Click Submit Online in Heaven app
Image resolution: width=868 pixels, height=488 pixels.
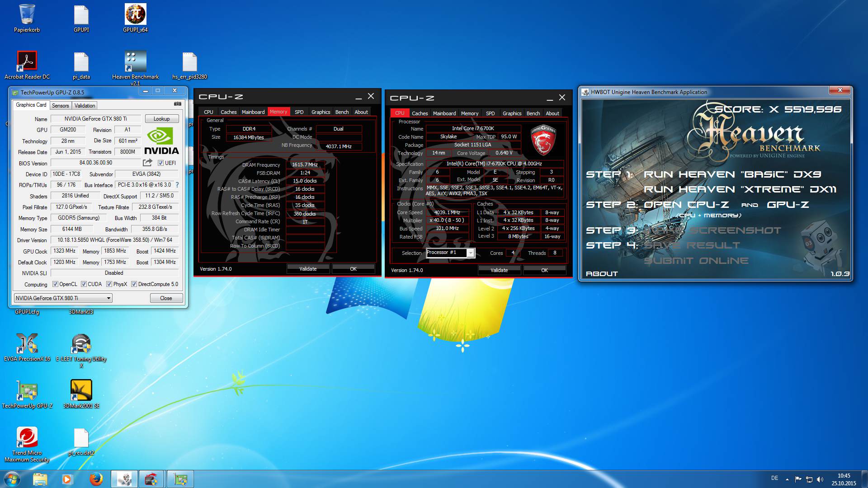tap(696, 261)
